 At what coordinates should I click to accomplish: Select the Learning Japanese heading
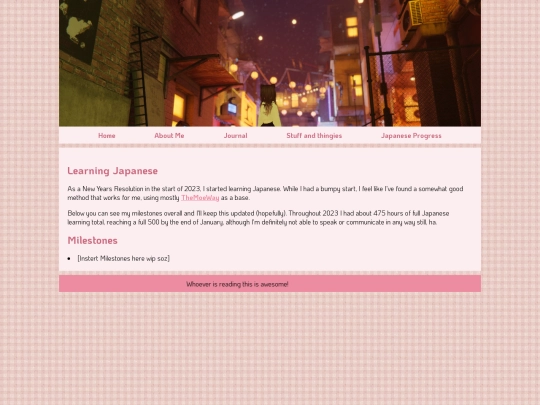[x=113, y=171]
